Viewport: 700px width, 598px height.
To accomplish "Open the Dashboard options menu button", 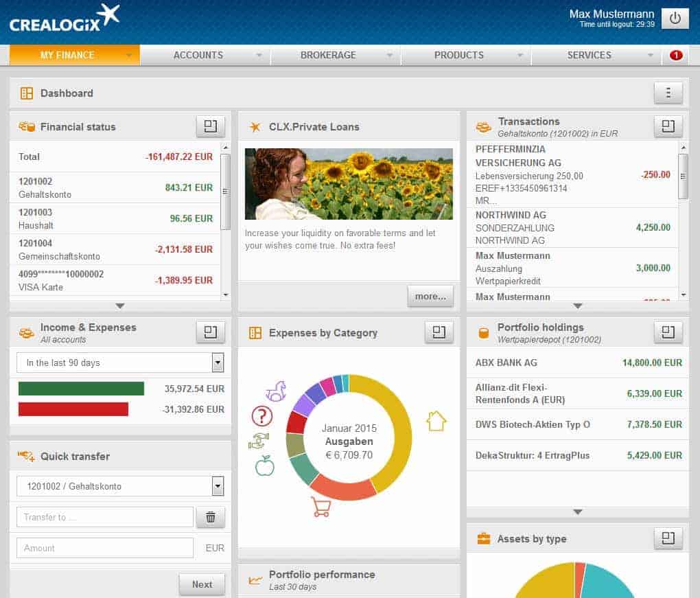I will pyautogui.click(x=668, y=93).
